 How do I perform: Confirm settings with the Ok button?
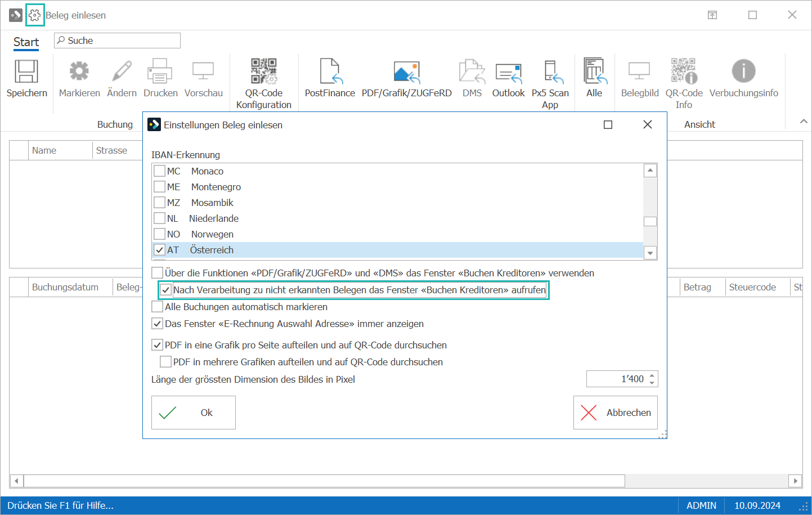click(194, 413)
